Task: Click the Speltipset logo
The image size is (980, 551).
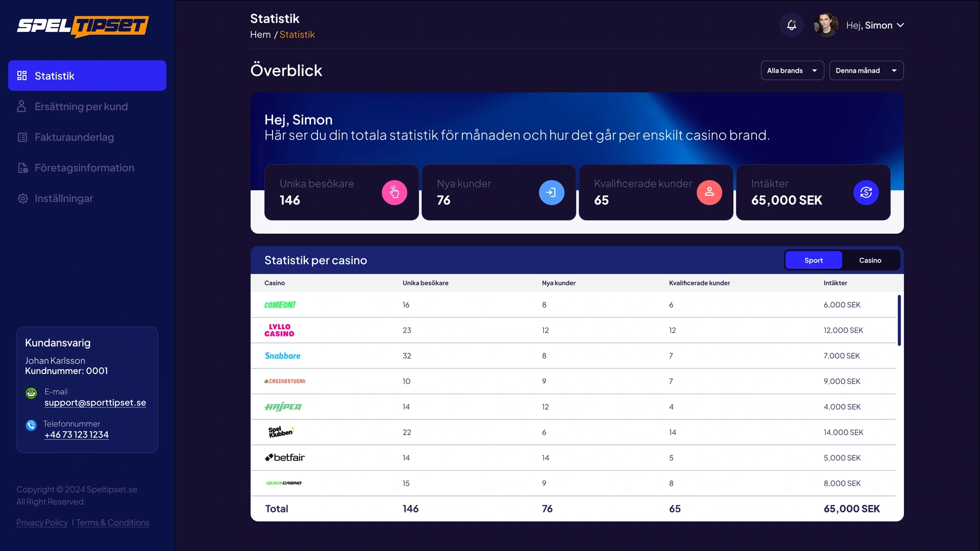Action: tap(83, 26)
